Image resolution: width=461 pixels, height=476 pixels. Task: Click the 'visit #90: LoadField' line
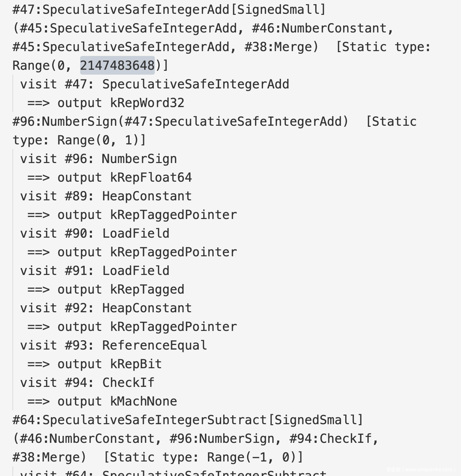[x=95, y=234]
